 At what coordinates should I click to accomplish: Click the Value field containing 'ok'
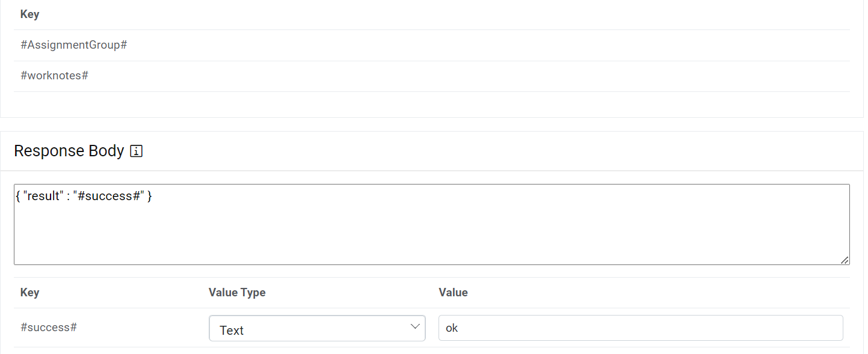click(x=640, y=328)
